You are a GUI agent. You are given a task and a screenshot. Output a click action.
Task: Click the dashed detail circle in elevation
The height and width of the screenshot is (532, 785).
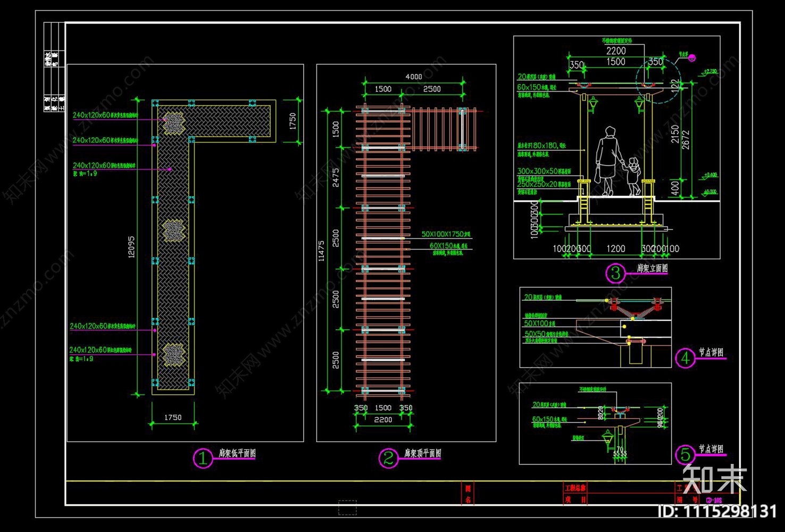[657, 80]
